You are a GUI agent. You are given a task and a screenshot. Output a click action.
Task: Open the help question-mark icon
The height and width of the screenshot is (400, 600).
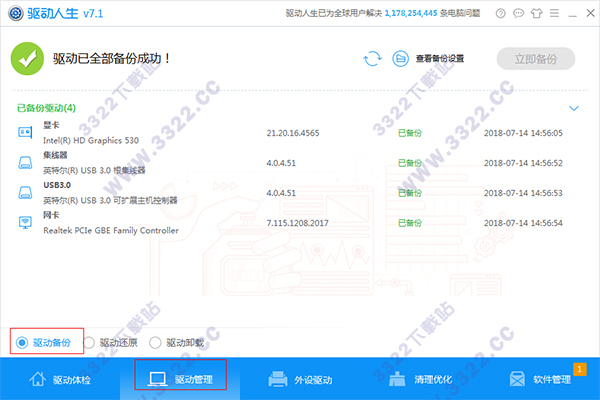501,13
